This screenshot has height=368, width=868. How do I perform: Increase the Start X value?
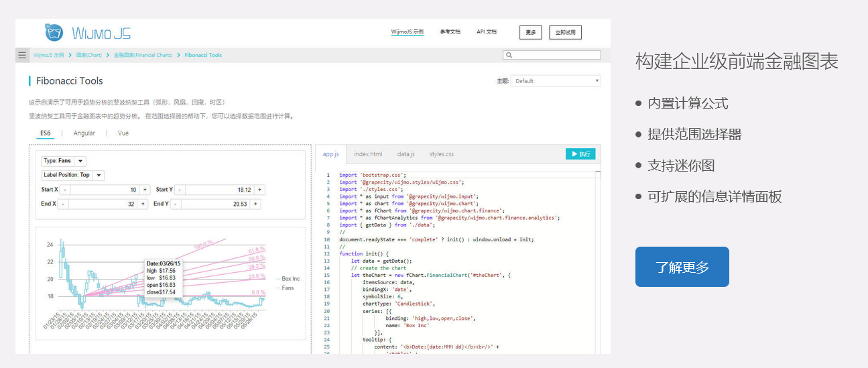(143, 190)
